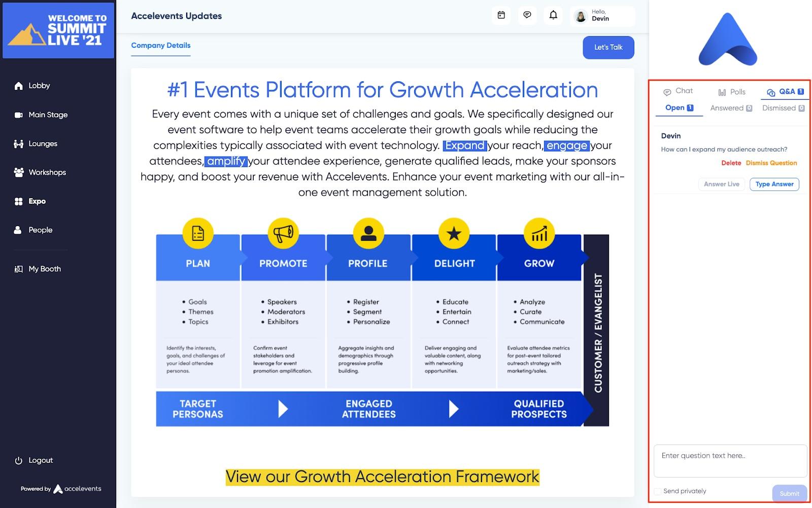Click the engage highlighted link
The height and width of the screenshot is (508, 812).
click(567, 146)
